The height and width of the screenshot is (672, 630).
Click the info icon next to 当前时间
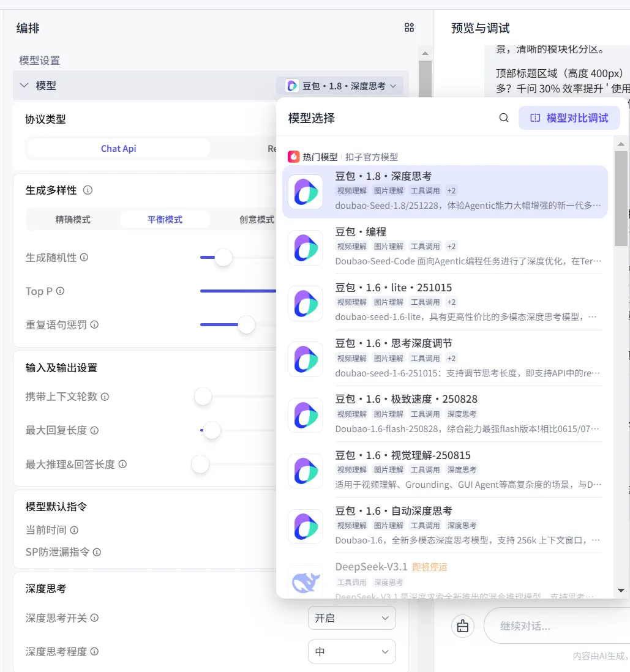[x=73, y=530]
